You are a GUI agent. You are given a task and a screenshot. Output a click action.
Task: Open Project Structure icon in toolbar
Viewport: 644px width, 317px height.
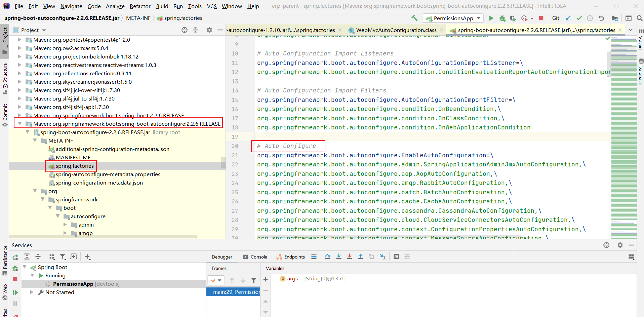click(615, 18)
